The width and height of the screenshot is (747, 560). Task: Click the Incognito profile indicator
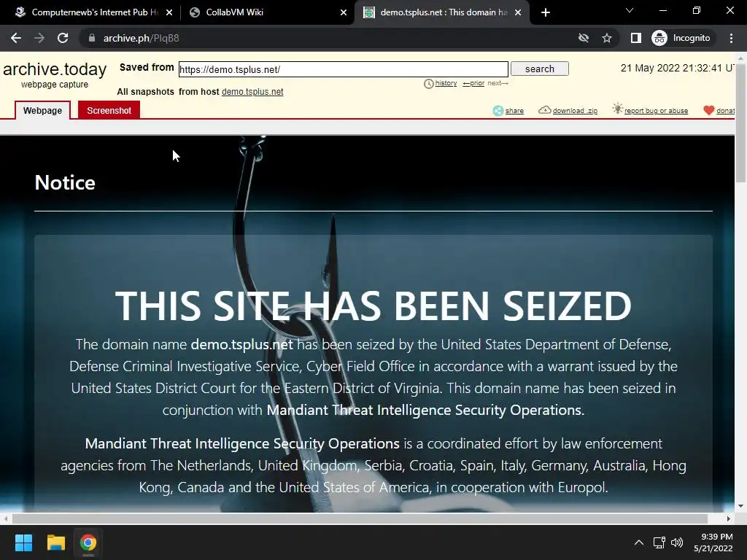click(681, 38)
